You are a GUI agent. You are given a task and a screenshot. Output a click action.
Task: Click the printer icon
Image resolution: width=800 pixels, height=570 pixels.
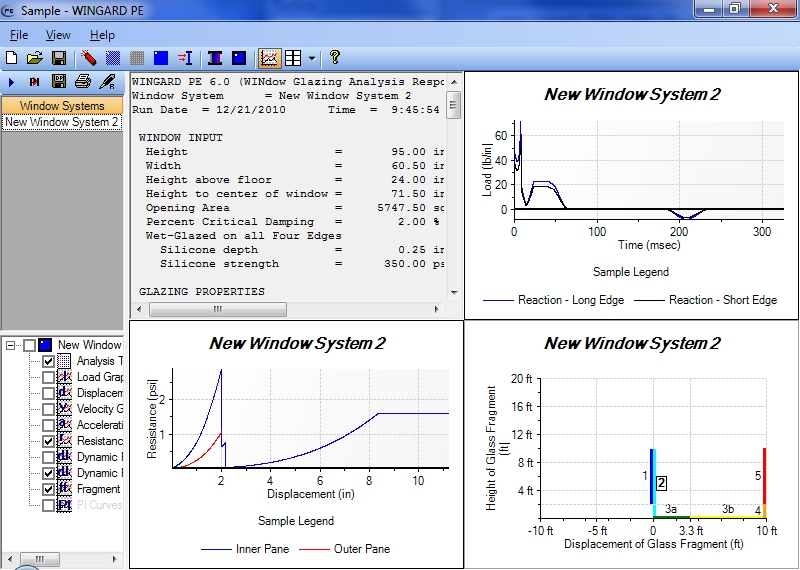click(83, 82)
